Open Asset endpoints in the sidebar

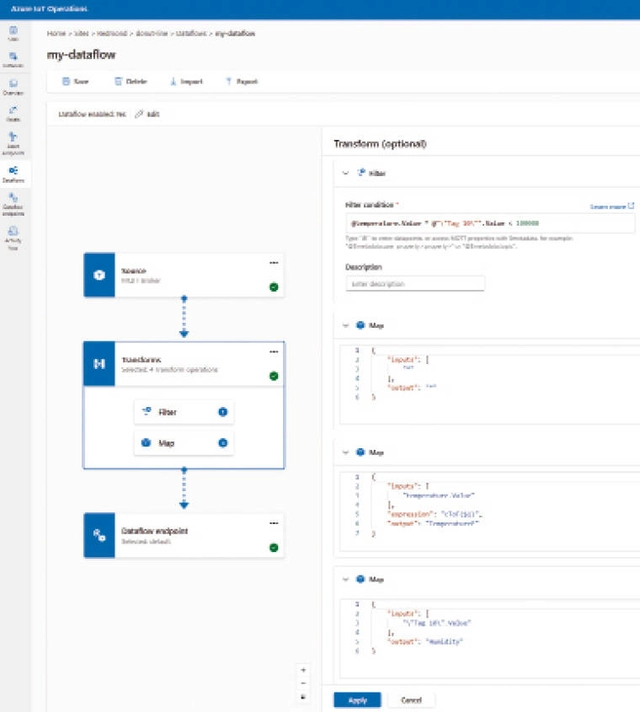click(13, 143)
